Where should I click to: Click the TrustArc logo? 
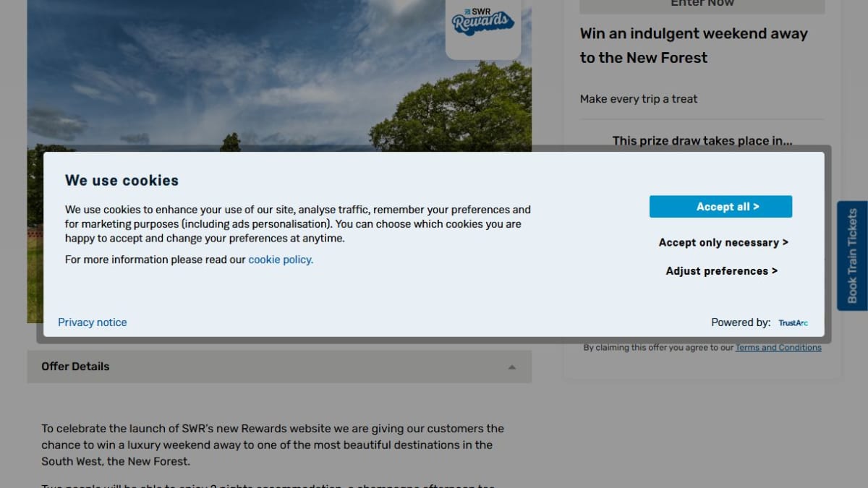point(793,323)
